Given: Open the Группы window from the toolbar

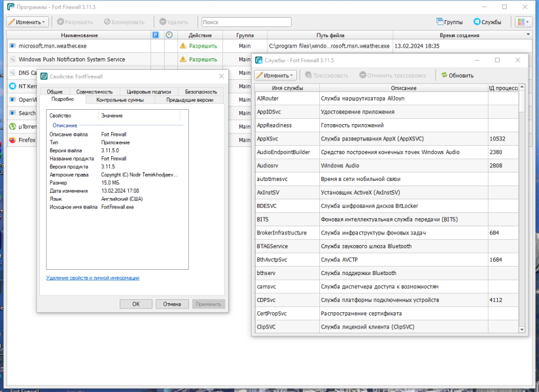Looking at the screenshot, I should click(449, 22).
